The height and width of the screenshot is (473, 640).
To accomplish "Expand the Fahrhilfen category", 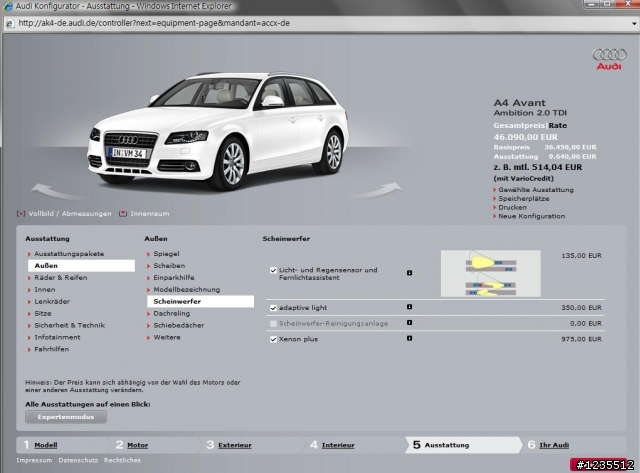I will (51, 349).
